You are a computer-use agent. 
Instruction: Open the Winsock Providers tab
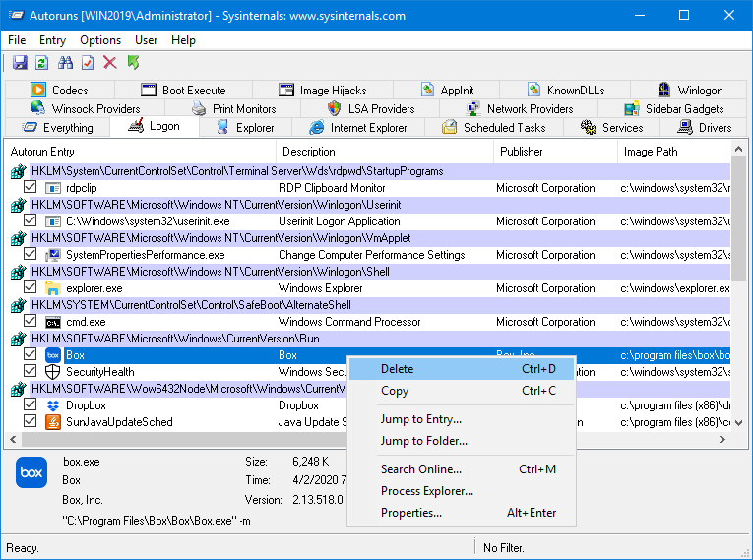click(x=85, y=109)
